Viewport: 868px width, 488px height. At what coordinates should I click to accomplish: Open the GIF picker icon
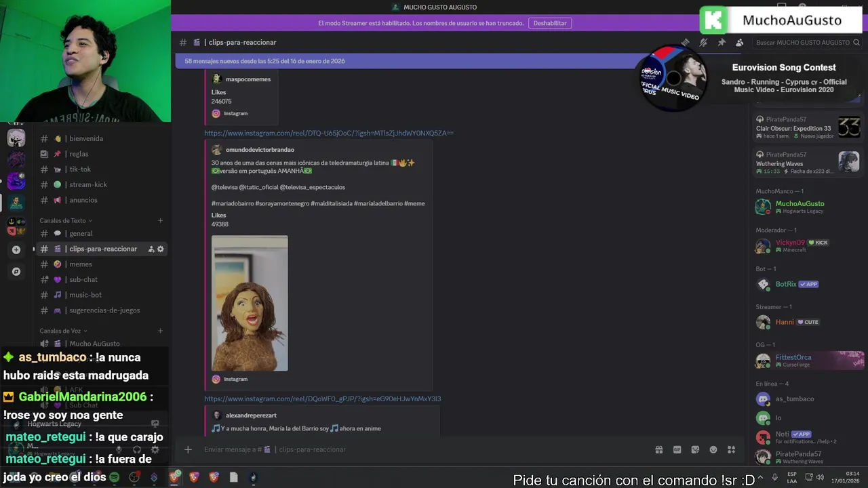(677, 449)
